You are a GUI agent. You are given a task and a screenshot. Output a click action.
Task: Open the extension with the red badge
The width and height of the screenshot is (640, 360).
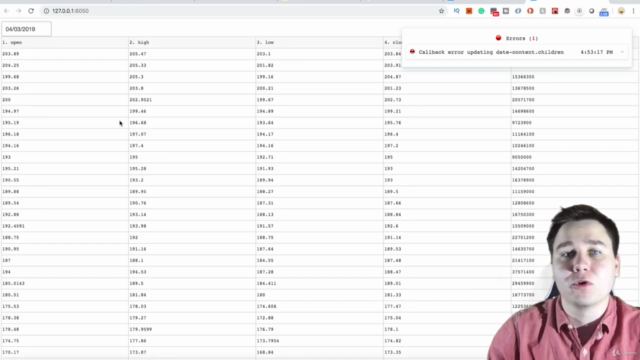pyautogui.click(x=494, y=11)
